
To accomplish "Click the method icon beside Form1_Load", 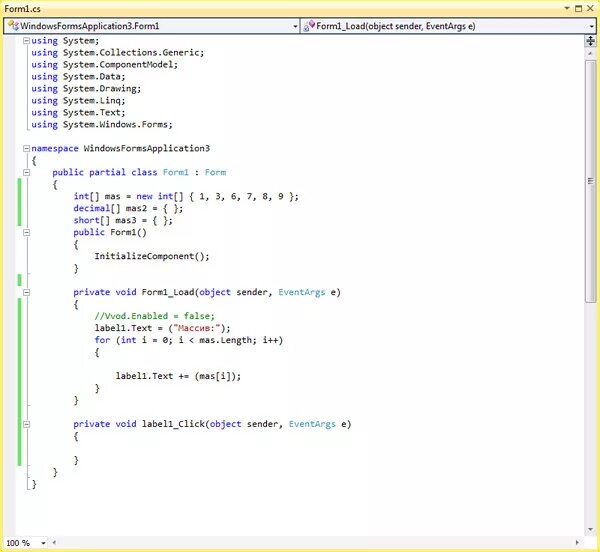I will click(309, 26).
